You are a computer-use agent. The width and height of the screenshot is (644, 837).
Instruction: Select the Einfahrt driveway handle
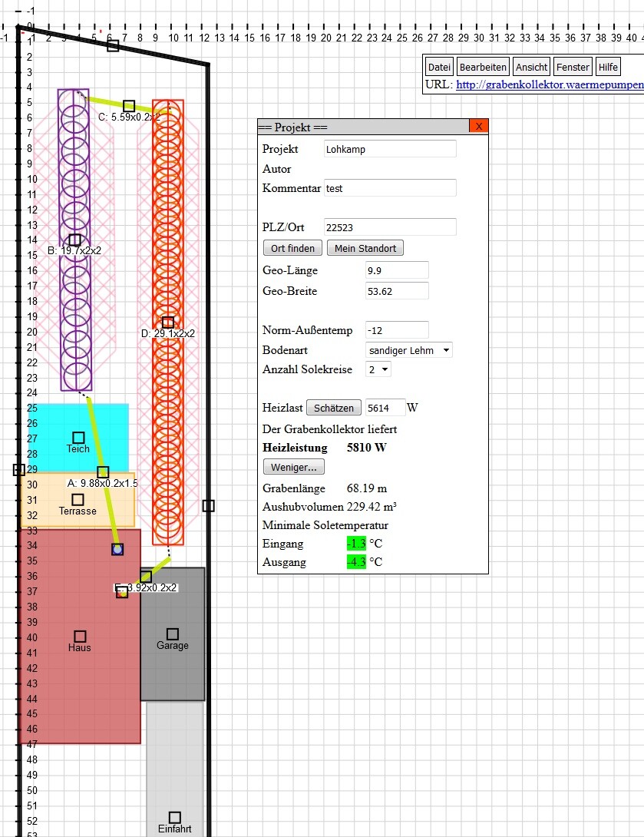[174, 818]
